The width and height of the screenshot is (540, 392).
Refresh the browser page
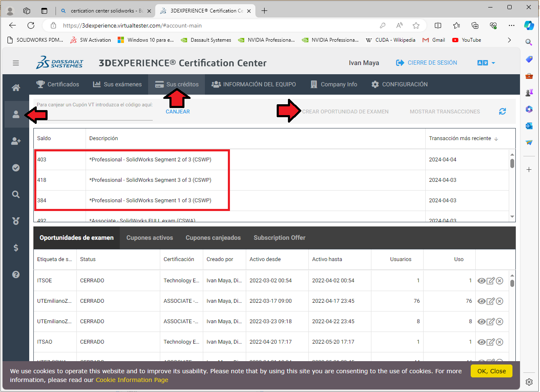coord(31,25)
